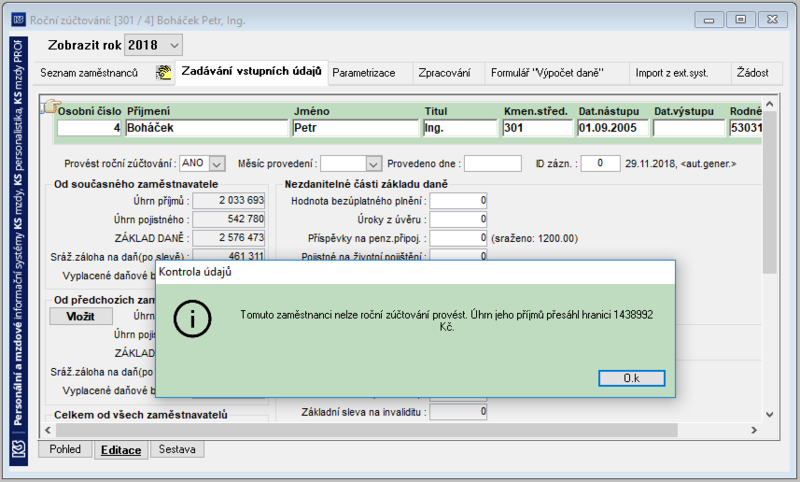Viewport: 800px width, 482px height.
Task: Click the Hodnota bezúplatného plnění field
Action: (458, 201)
